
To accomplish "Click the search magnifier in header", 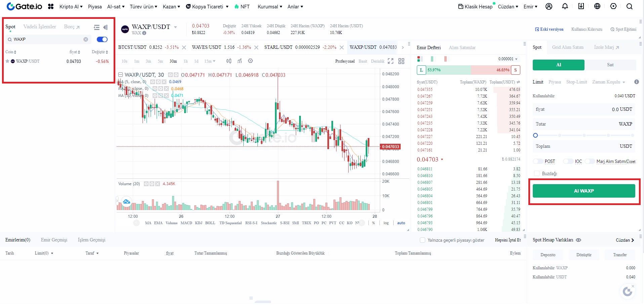I will pyautogui.click(x=630, y=6).
